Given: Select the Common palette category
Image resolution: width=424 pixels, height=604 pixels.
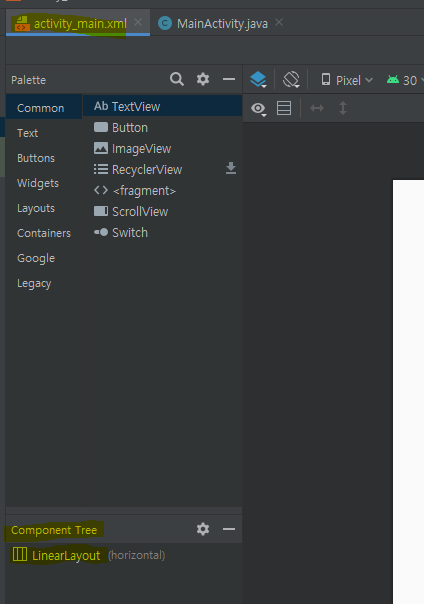Looking at the screenshot, I should (x=44, y=108).
